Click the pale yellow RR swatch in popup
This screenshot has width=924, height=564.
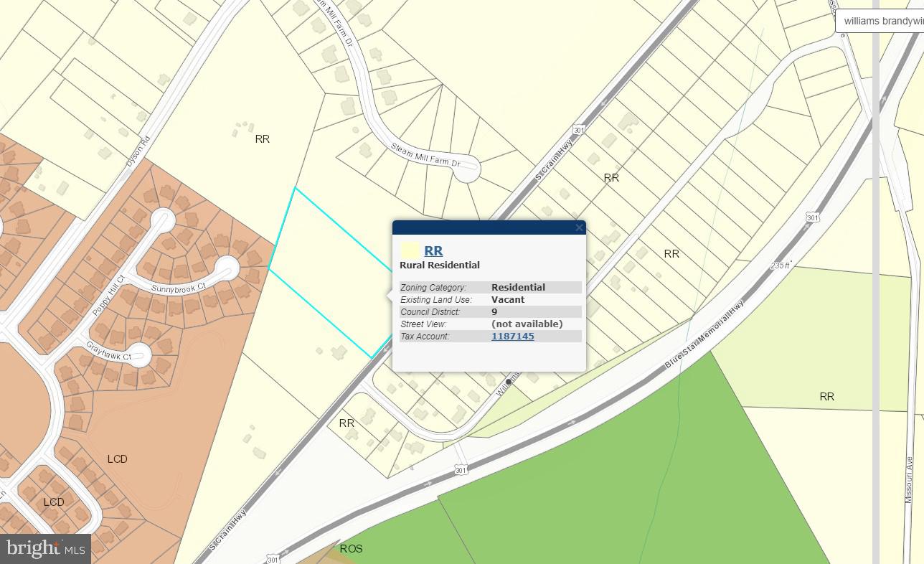[410, 250]
